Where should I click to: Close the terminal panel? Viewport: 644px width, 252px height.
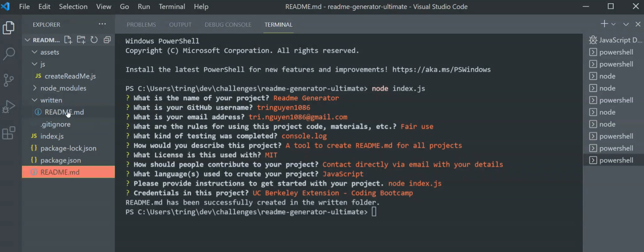pyautogui.click(x=638, y=24)
